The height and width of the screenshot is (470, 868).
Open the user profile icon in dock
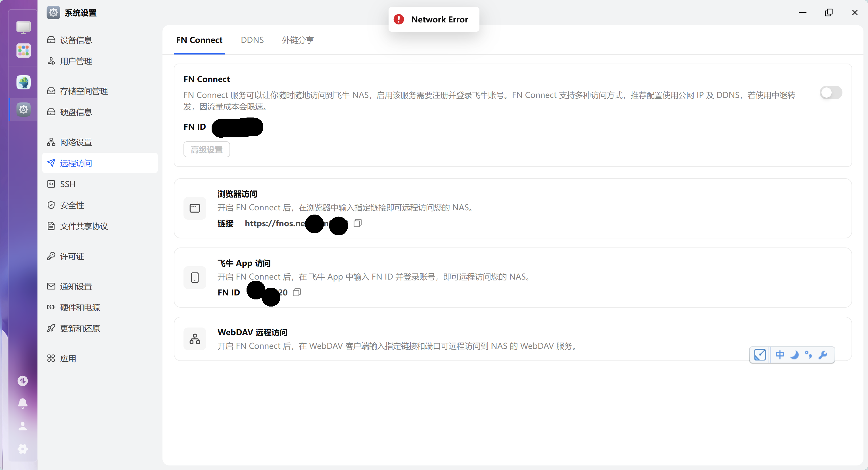[22, 426]
